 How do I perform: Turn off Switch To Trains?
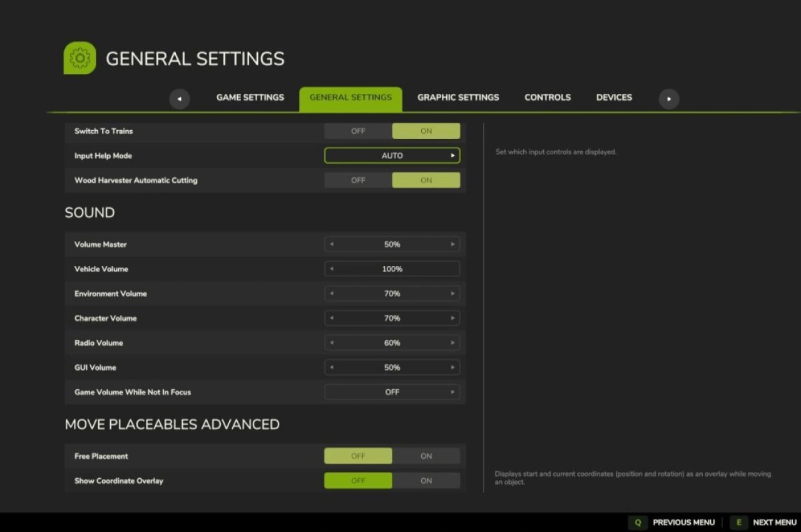click(x=357, y=131)
